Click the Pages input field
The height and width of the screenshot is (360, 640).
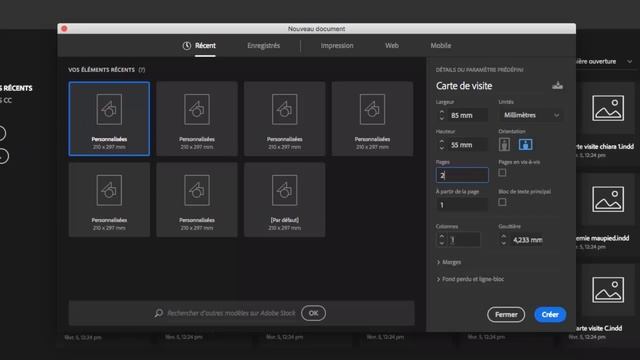click(x=462, y=175)
